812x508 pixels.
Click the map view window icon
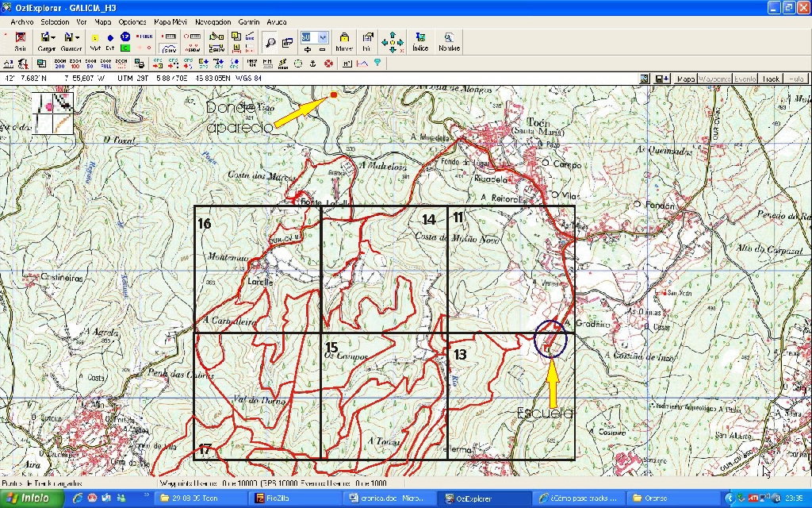click(x=287, y=42)
